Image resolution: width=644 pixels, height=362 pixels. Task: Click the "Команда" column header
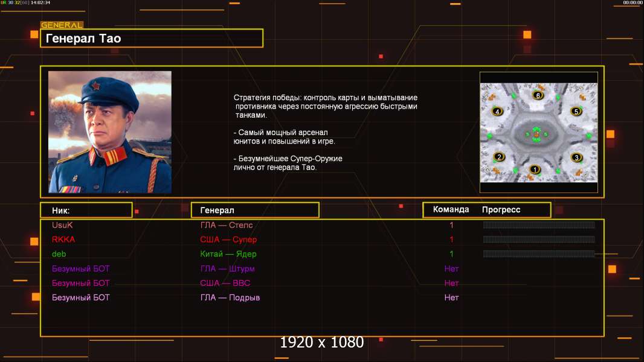(451, 209)
